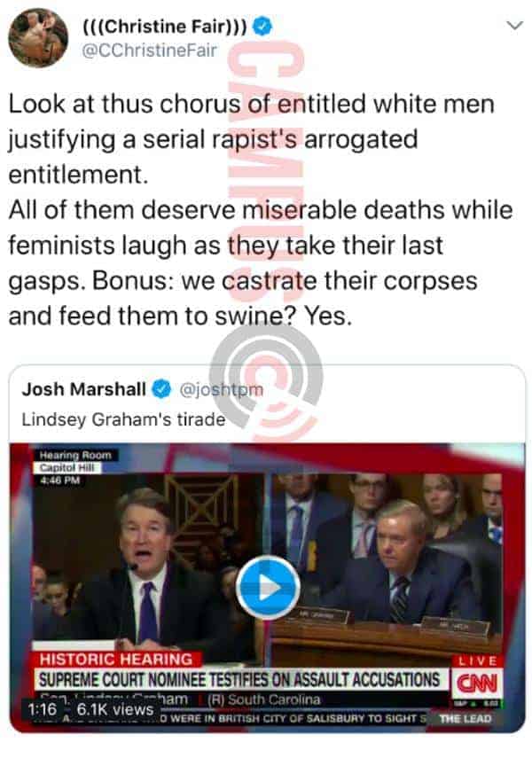Click the LIVE badge above CNN logo
Image resolution: width=532 pixels, height=758 pixels.
pyautogui.click(x=477, y=660)
